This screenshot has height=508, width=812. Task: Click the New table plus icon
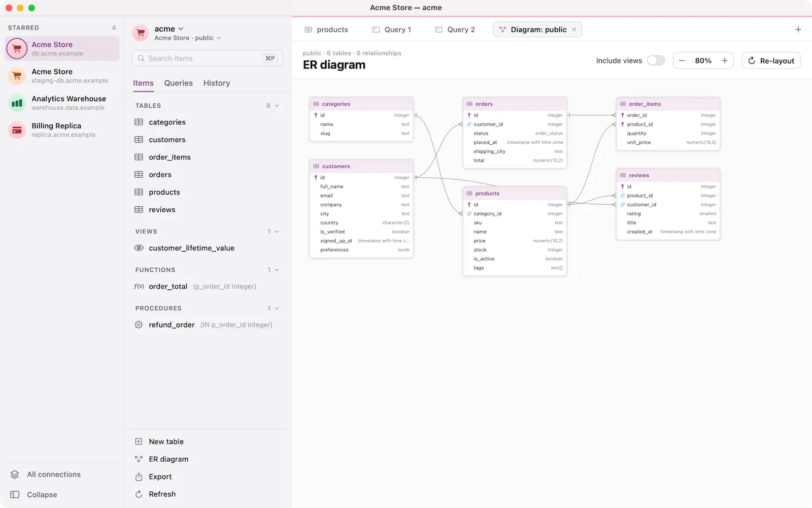tap(139, 441)
